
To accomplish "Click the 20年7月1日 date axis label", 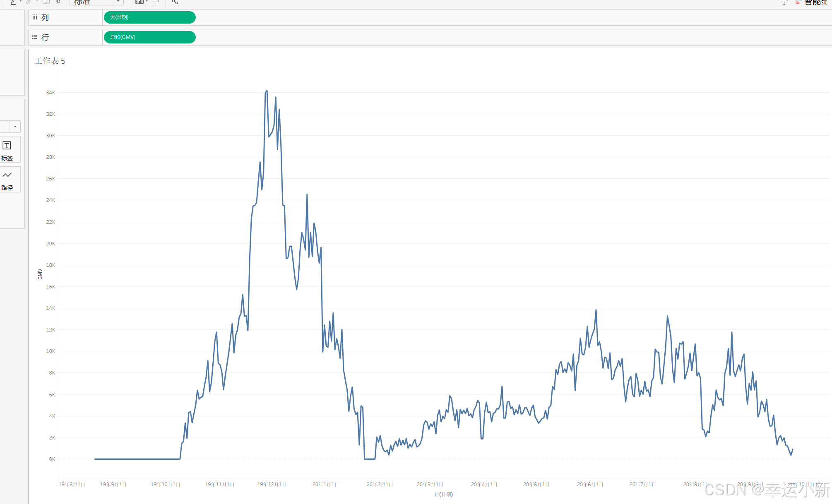I will tap(643, 484).
